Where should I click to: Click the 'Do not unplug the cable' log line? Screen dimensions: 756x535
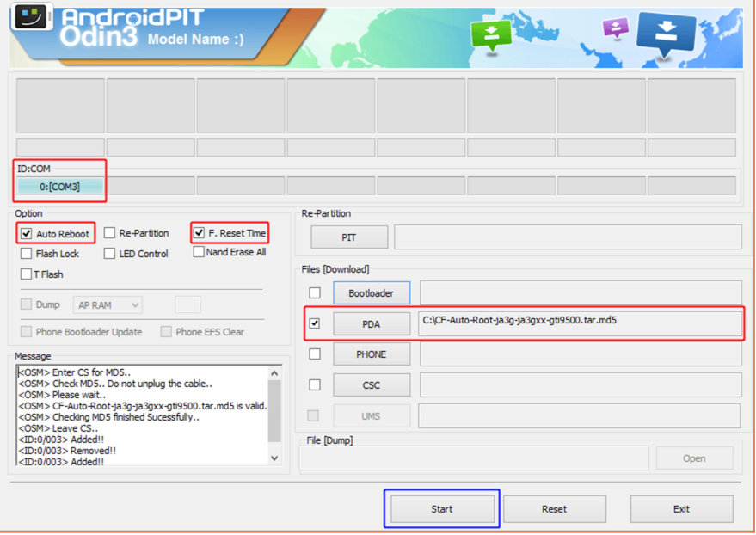click(x=115, y=384)
